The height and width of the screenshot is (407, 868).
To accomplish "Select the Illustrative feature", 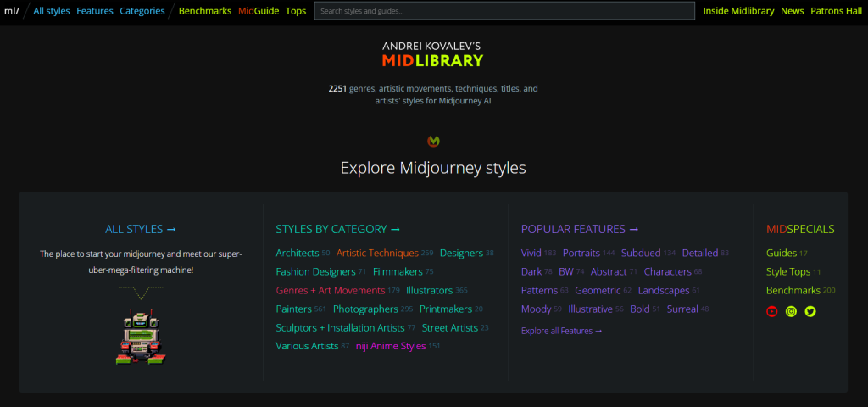I will click(590, 309).
